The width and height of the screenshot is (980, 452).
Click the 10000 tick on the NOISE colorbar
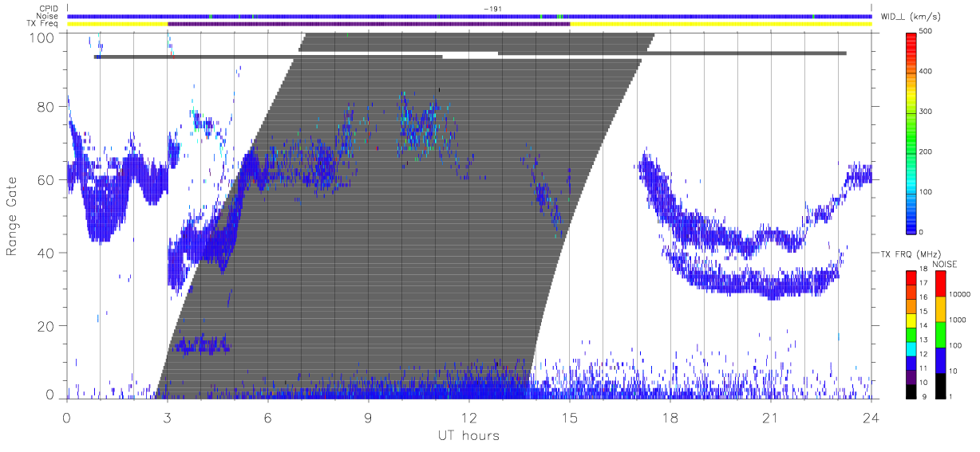[961, 294]
